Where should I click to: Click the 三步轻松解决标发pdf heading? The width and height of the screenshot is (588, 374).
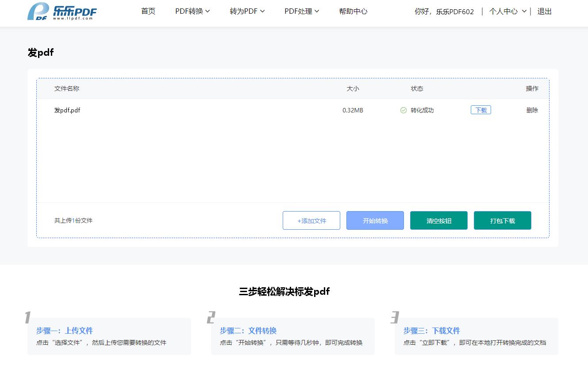pos(284,291)
